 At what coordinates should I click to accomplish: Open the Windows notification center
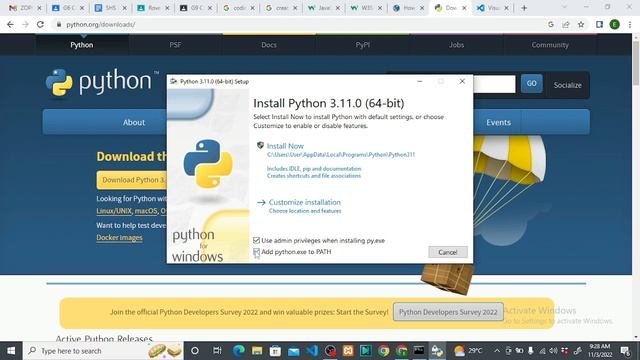pos(625,351)
